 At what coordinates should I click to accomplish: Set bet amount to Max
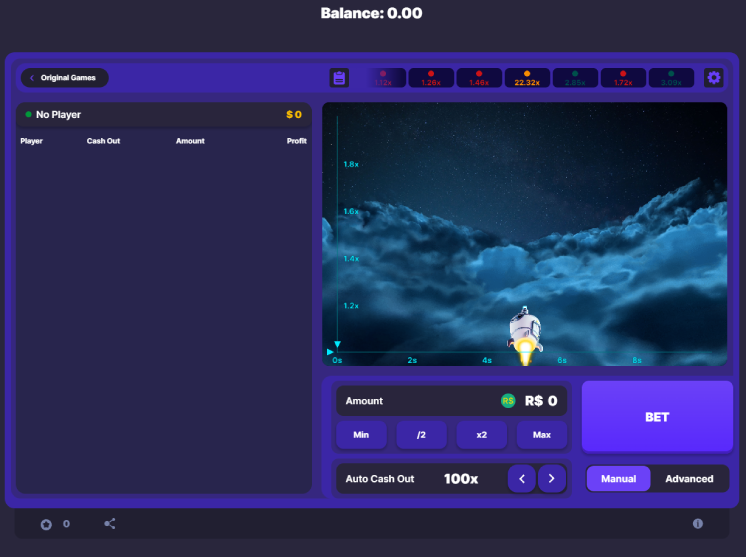(541, 435)
